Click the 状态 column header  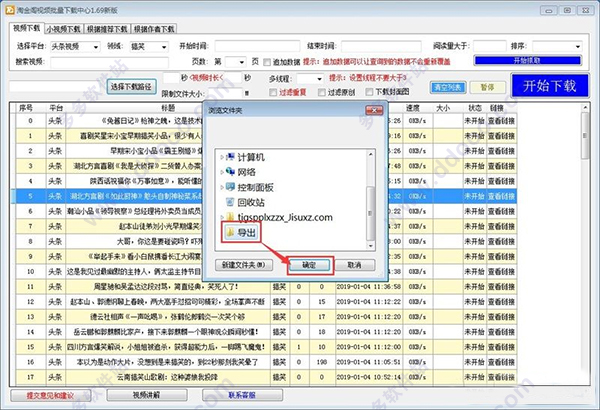tap(474, 108)
